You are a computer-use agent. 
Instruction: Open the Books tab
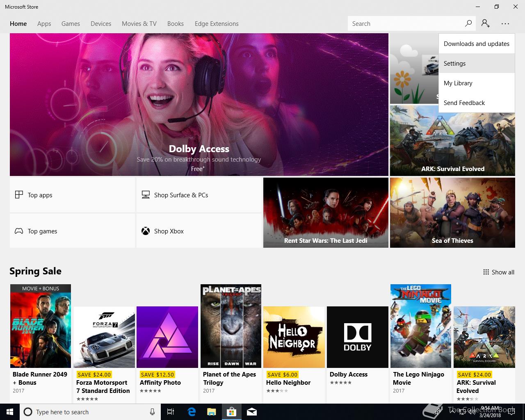click(x=176, y=24)
